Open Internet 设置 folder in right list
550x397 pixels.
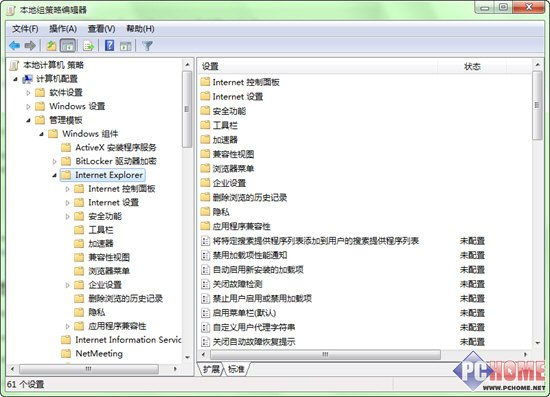(x=238, y=97)
